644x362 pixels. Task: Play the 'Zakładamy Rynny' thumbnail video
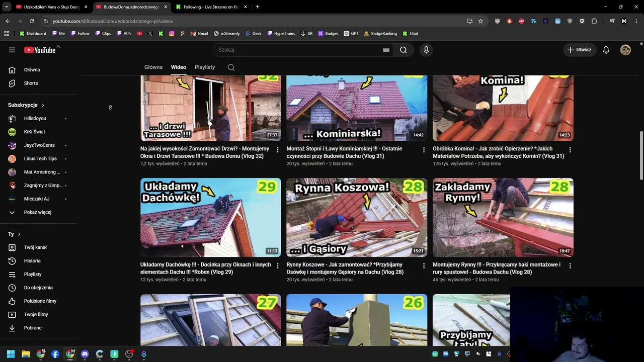point(503,217)
